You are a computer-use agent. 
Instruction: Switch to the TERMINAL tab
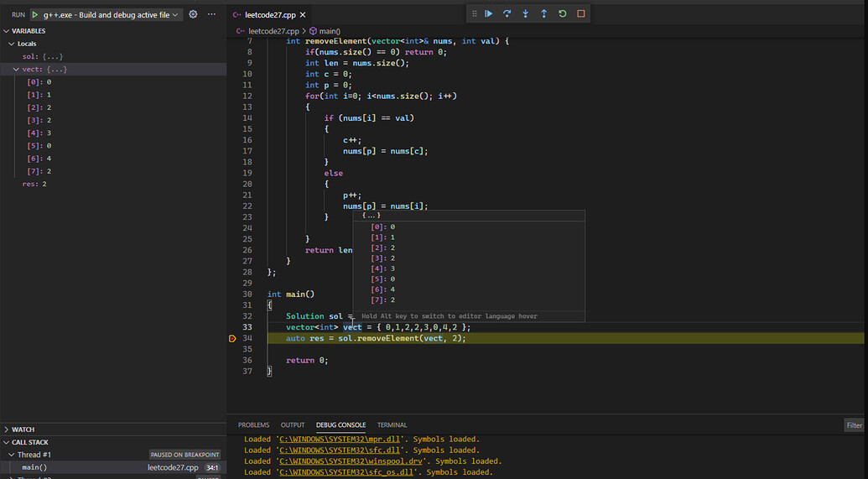click(392, 424)
